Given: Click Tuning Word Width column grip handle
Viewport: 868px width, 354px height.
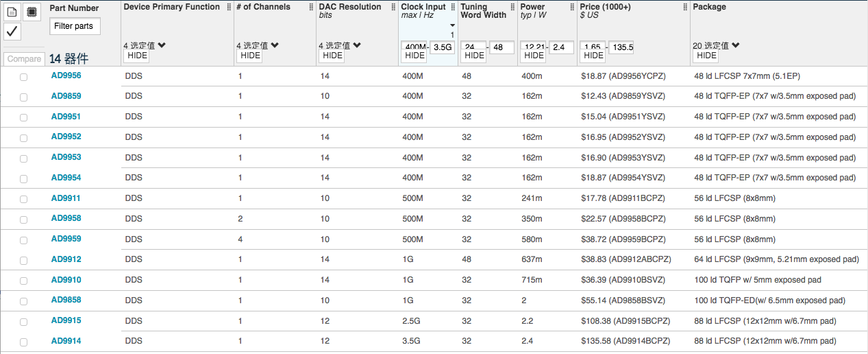Looking at the screenshot, I should (x=513, y=8).
